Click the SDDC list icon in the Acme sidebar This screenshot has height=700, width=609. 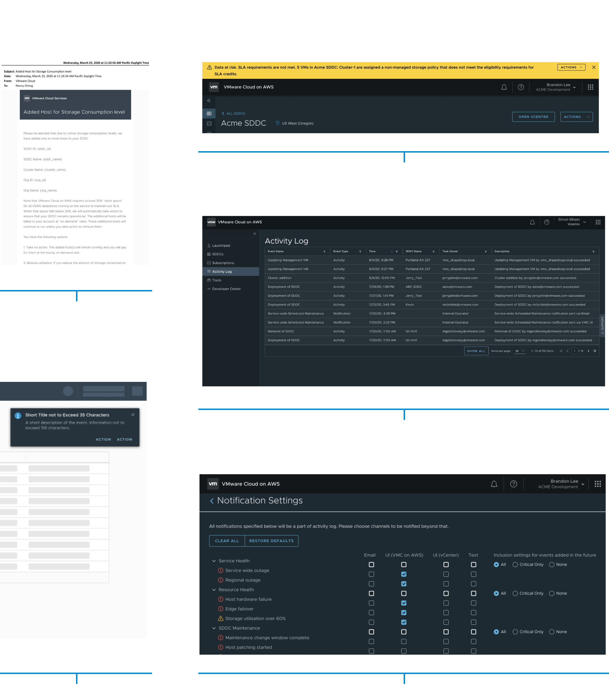[x=209, y=114]
